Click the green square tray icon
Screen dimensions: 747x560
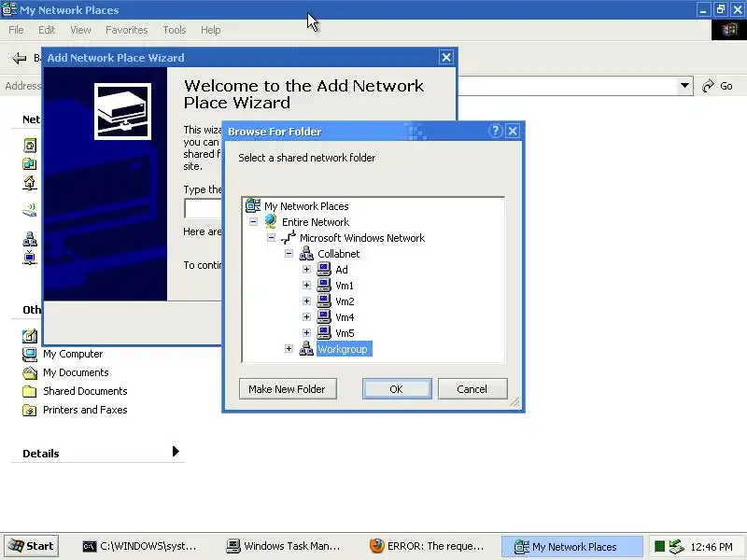659,546
